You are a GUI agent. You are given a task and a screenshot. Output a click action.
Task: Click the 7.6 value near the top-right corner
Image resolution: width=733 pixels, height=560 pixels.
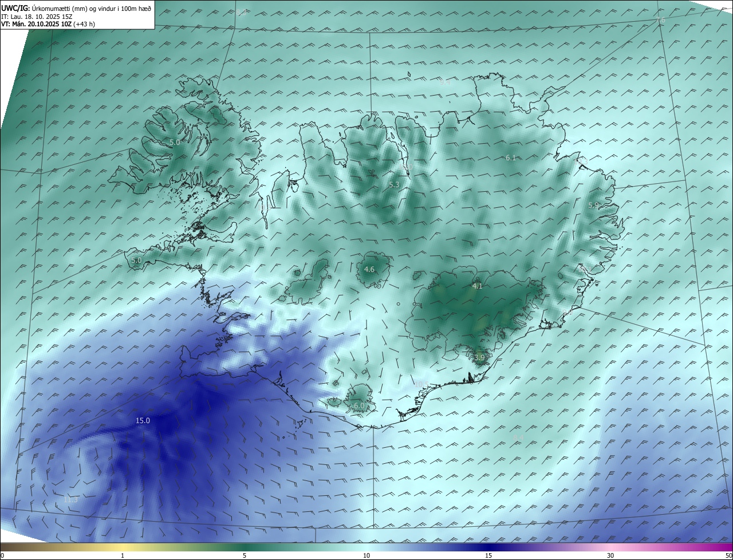click(x=660, y=20)
